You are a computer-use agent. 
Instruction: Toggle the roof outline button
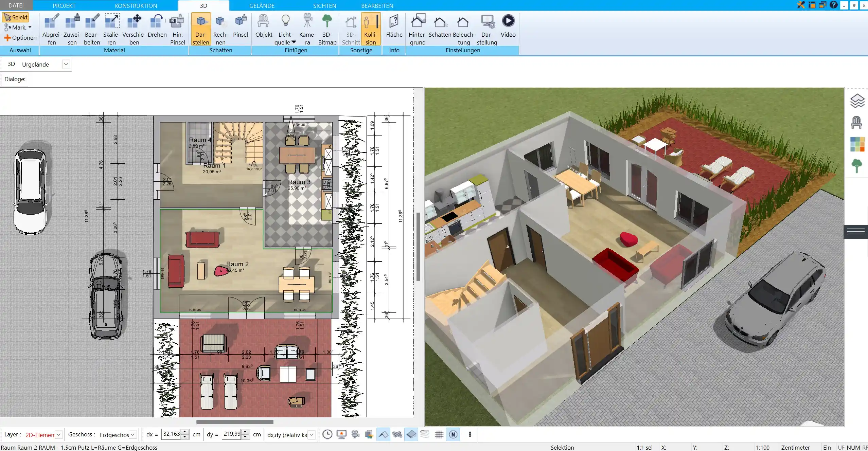[x=383, y=434]
